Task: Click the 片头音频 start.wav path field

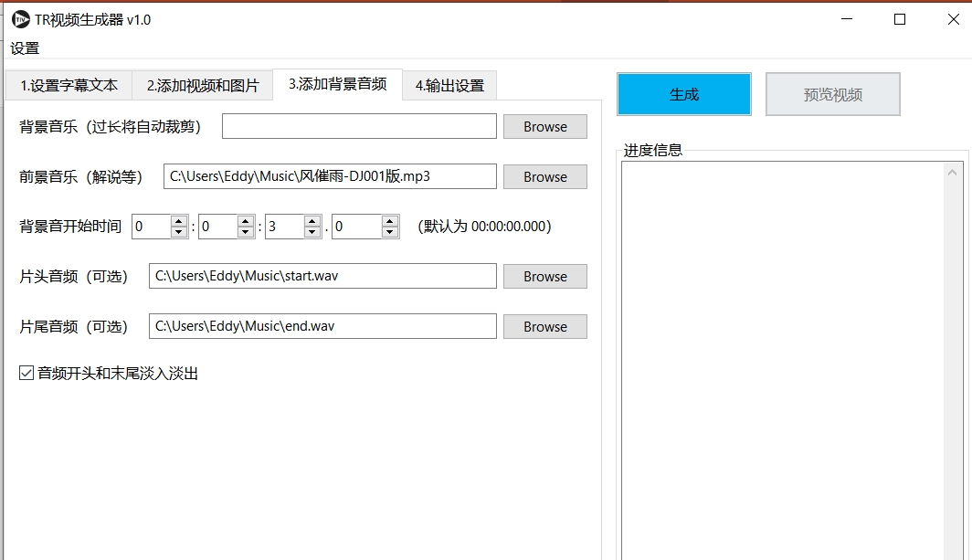Action: click(322, 276)
